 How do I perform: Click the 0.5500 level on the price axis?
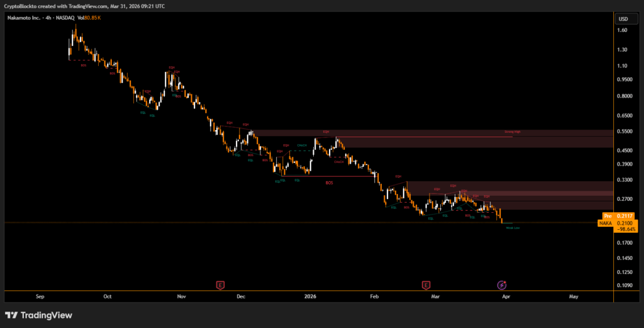click(x=625, y=132)
